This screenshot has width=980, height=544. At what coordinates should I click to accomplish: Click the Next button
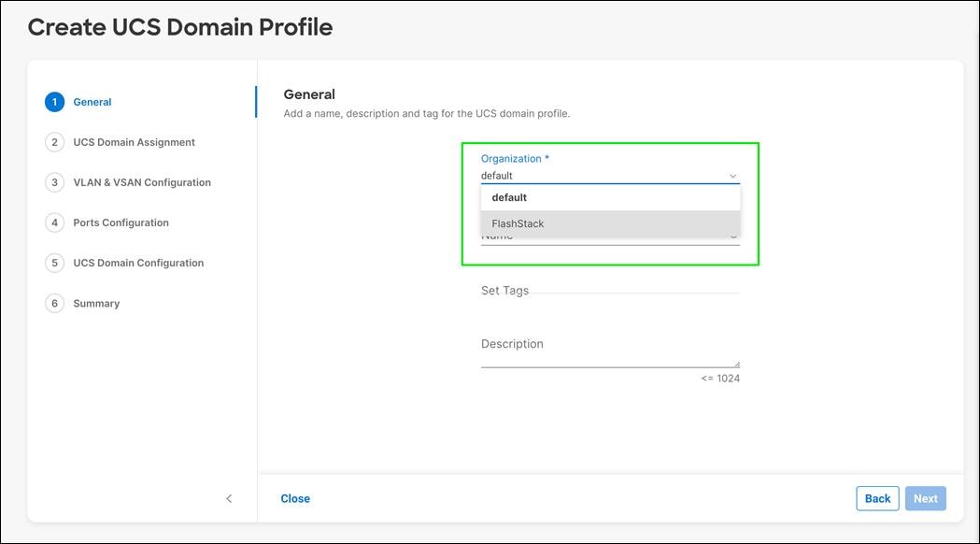(925, 498)
